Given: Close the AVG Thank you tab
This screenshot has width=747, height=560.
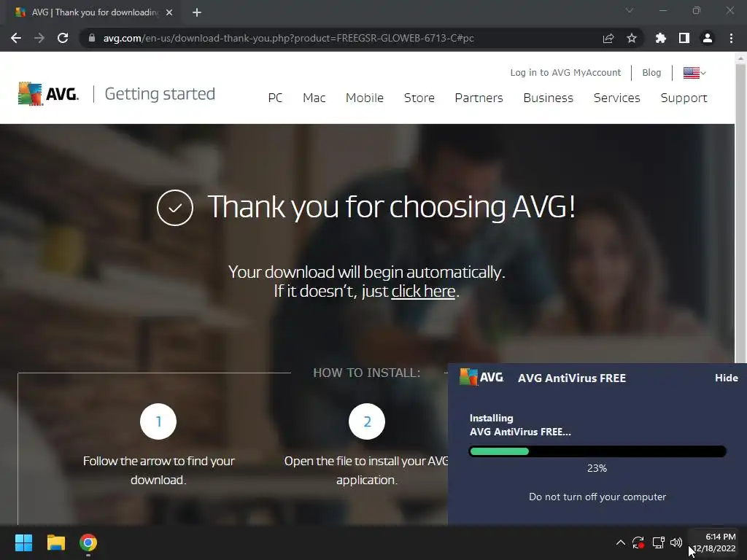Looking at the screenshot, I should coord(169,12).
